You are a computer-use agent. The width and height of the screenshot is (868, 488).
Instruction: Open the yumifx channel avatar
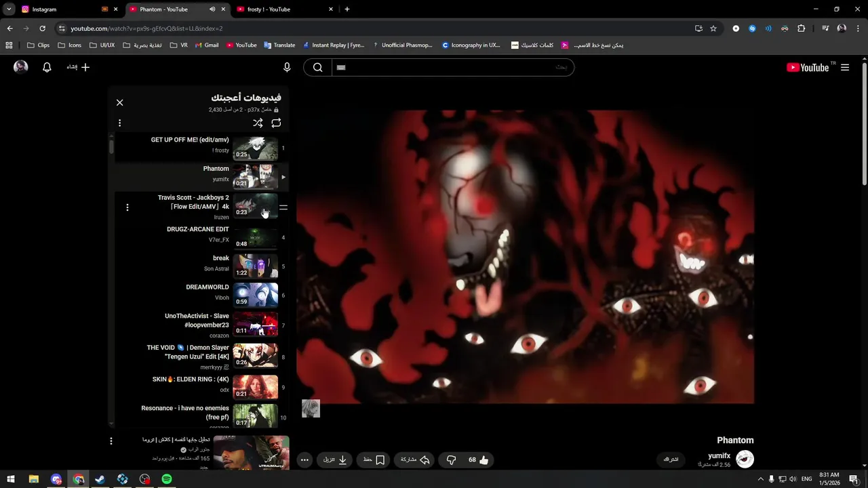pos(745,459)
